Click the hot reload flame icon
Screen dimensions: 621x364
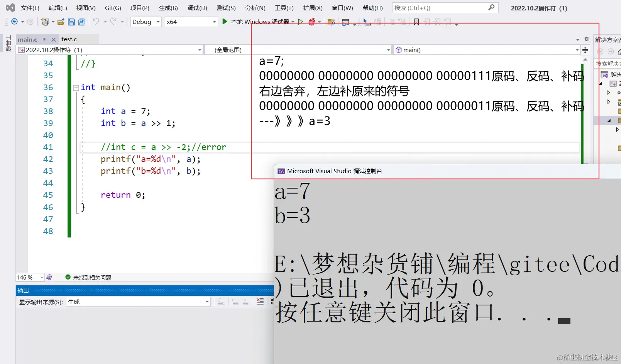pyautogui.click(x=312, y=22)
